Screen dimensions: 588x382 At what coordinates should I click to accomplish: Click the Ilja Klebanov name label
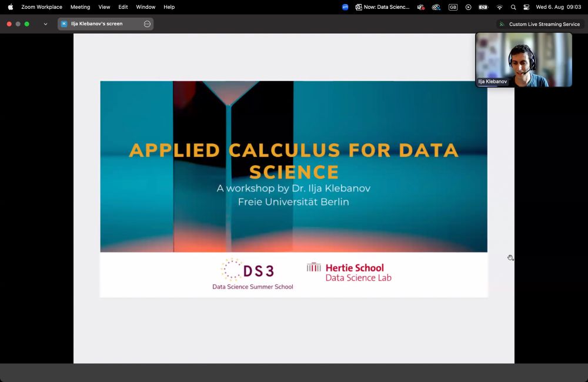pos(492,81)
